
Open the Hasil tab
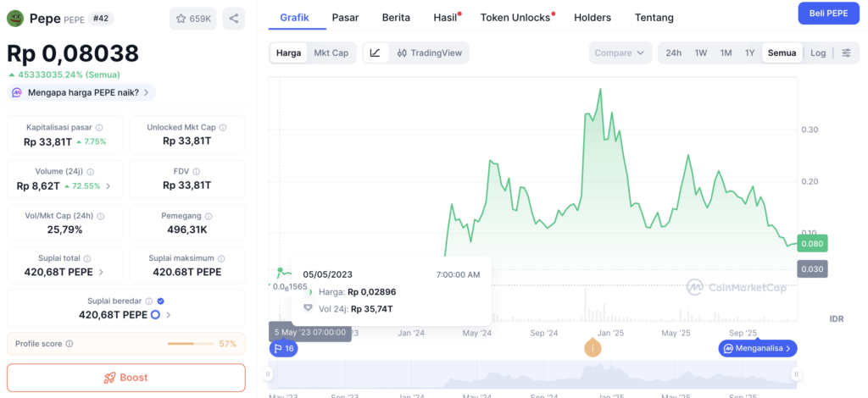(x=446, y=17)
